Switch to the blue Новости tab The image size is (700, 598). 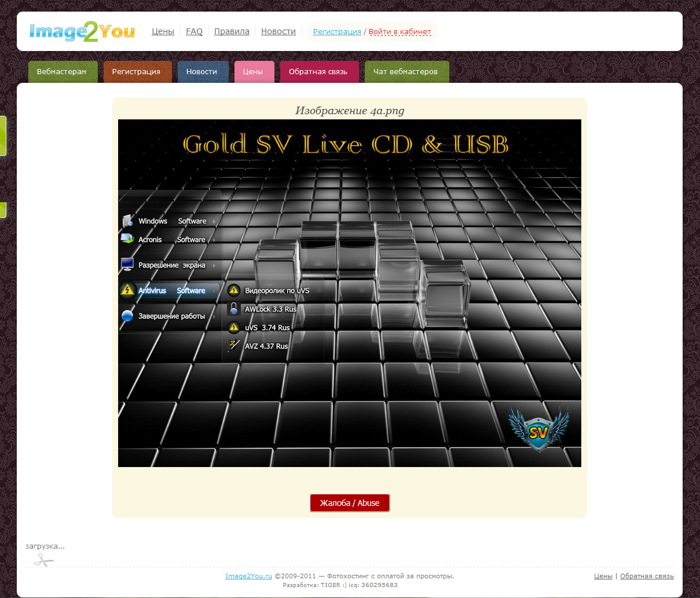click(203, 72)
